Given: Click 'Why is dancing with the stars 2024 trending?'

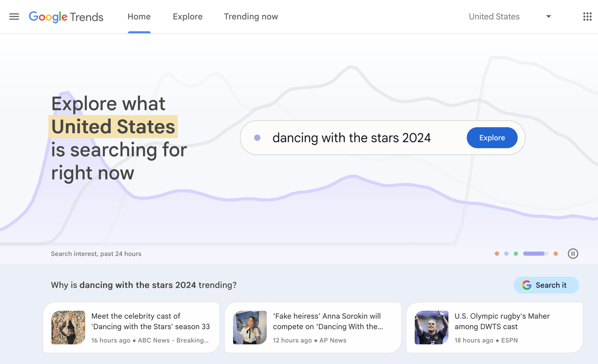Looking at the screenshot, I should tap(144, 285).
